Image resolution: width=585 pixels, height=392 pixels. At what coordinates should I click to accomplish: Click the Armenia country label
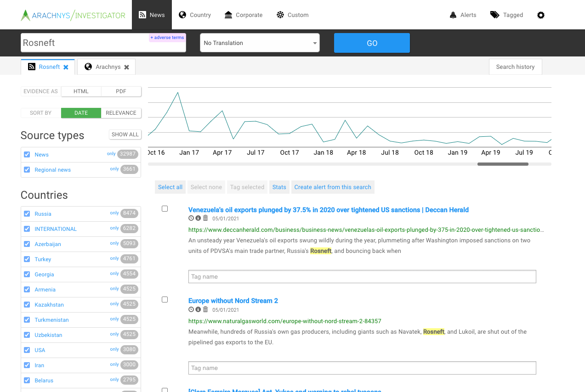[x=45, y=290]
